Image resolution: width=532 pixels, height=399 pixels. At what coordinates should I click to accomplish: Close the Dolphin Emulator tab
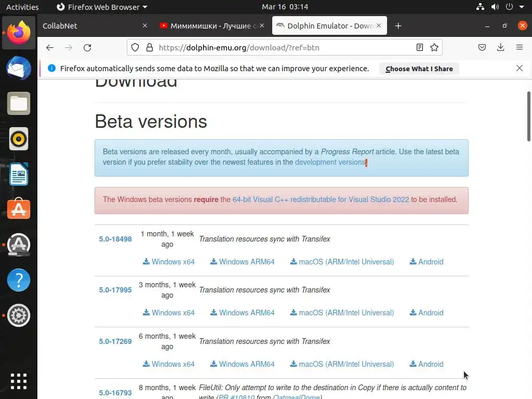(x=379, y=25)
